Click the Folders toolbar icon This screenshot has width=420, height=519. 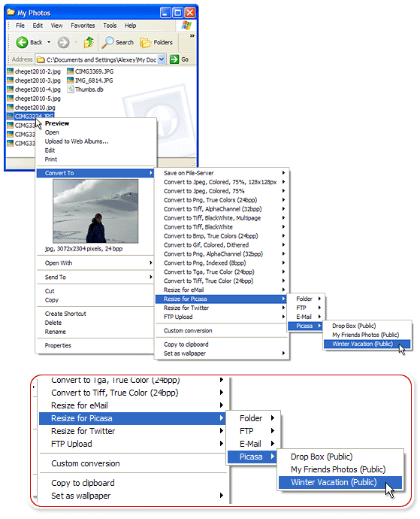pos(156,42)
